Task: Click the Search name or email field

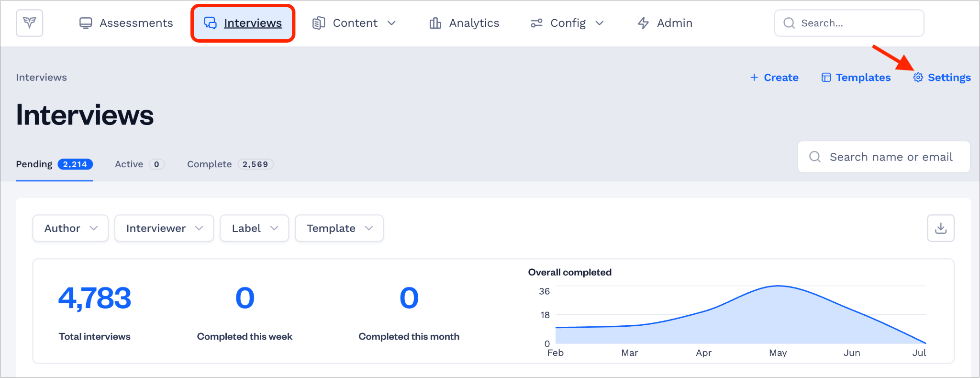Action: [x=884, y=157]
